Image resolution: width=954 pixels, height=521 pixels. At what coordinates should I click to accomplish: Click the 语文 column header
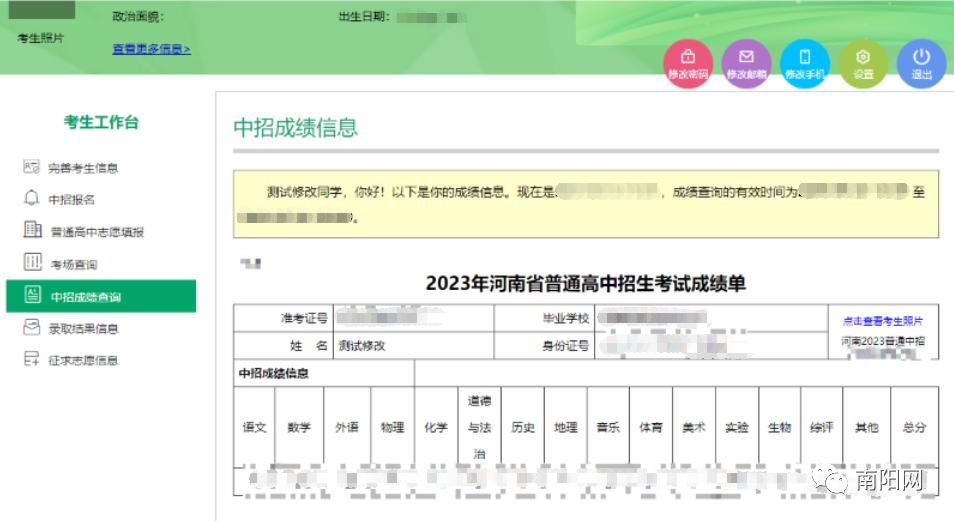click(x=254, y=427)
